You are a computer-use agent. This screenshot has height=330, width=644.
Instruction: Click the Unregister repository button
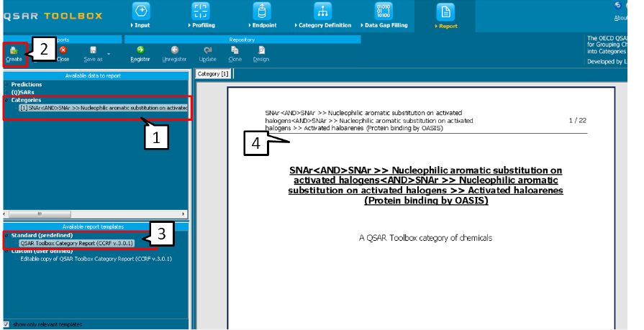coord(175,54)
